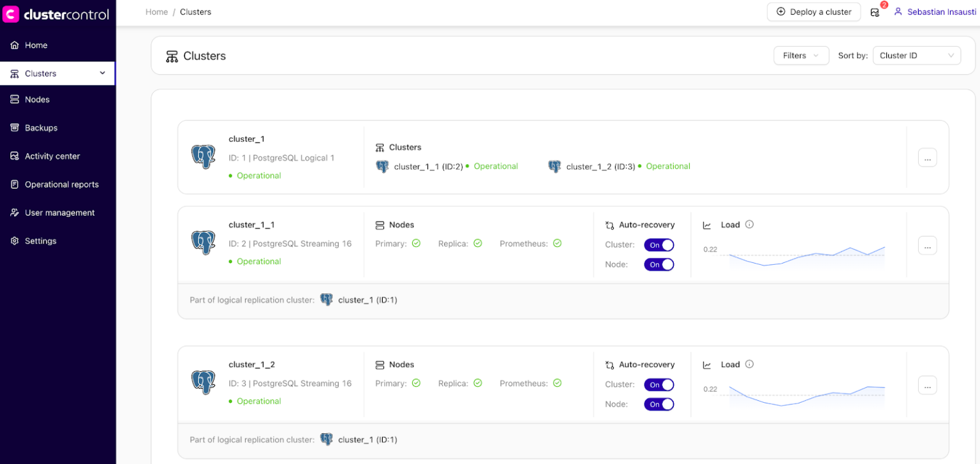Click the ClusterControl logo

(57, 13)
